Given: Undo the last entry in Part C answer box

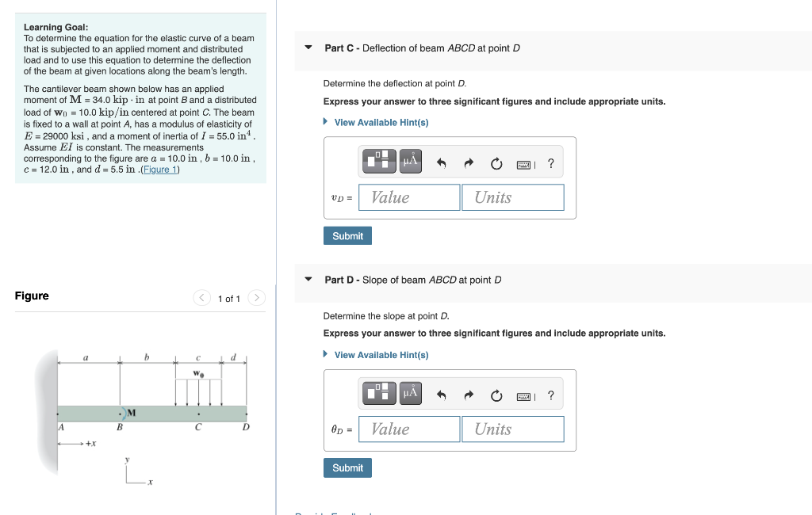Looking at the screenshot, I should pyautogui.click(x=442, y=161).
